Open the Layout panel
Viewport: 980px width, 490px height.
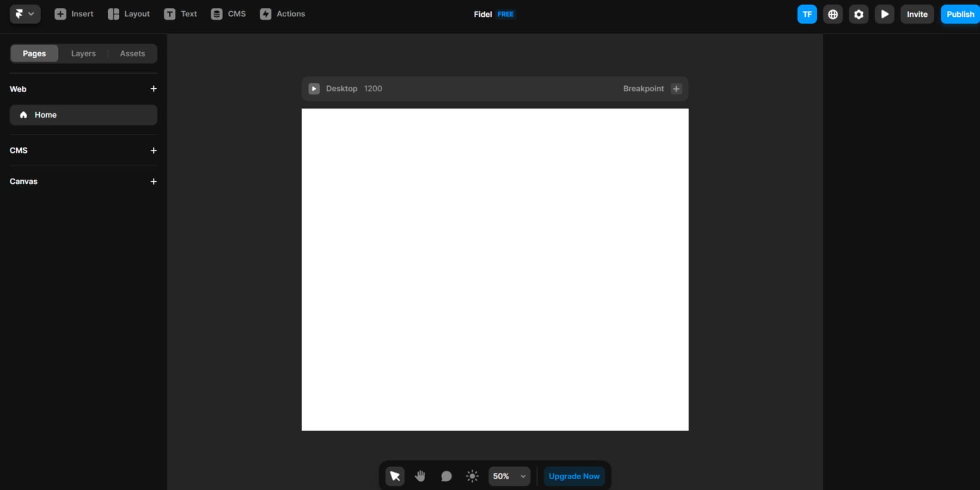(128, 14)
